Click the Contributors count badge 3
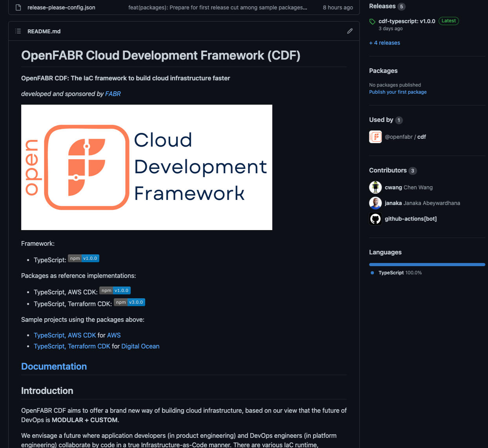The image size is (488, 448). click(x=412, y=171)
